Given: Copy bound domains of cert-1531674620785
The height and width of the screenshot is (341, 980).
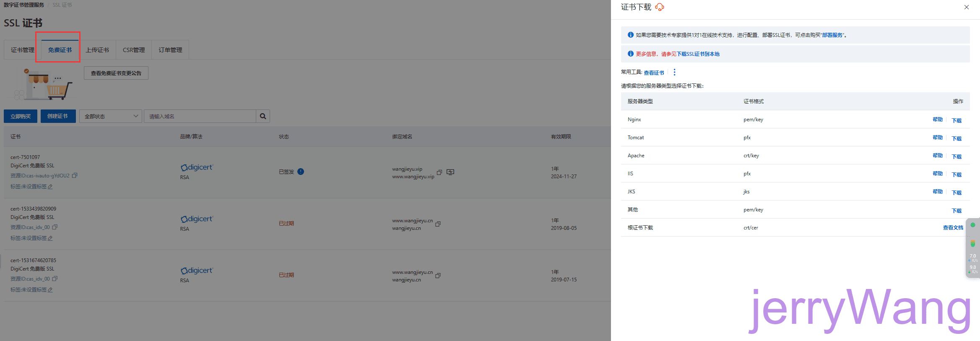Looking at the screenshot, I should [438, 276].
